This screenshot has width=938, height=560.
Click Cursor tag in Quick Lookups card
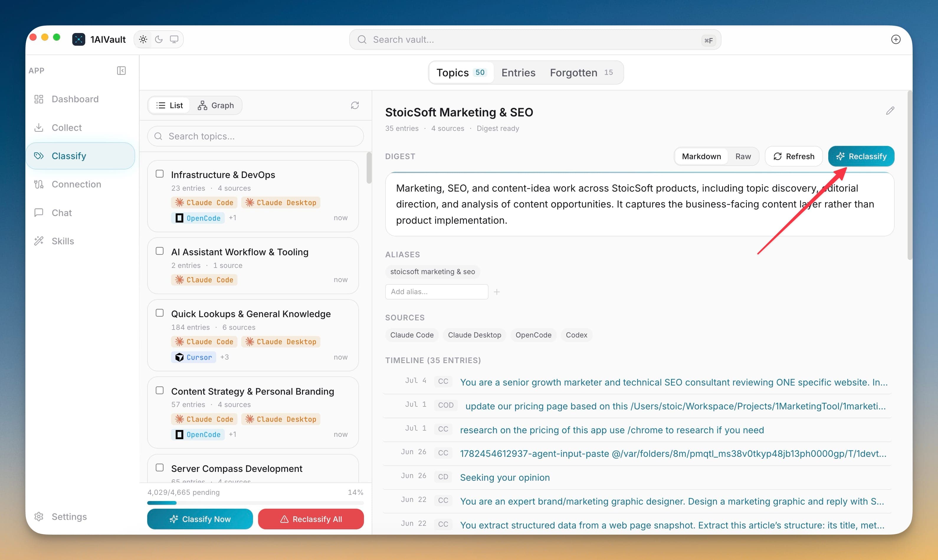(193, 357)
